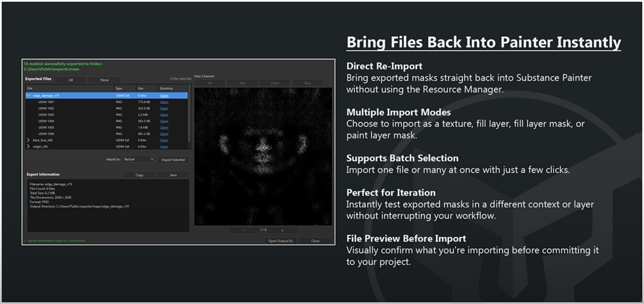This screenshot has height=304, width=644.
Task: Click Import Selected button
Action: [173, 160]
